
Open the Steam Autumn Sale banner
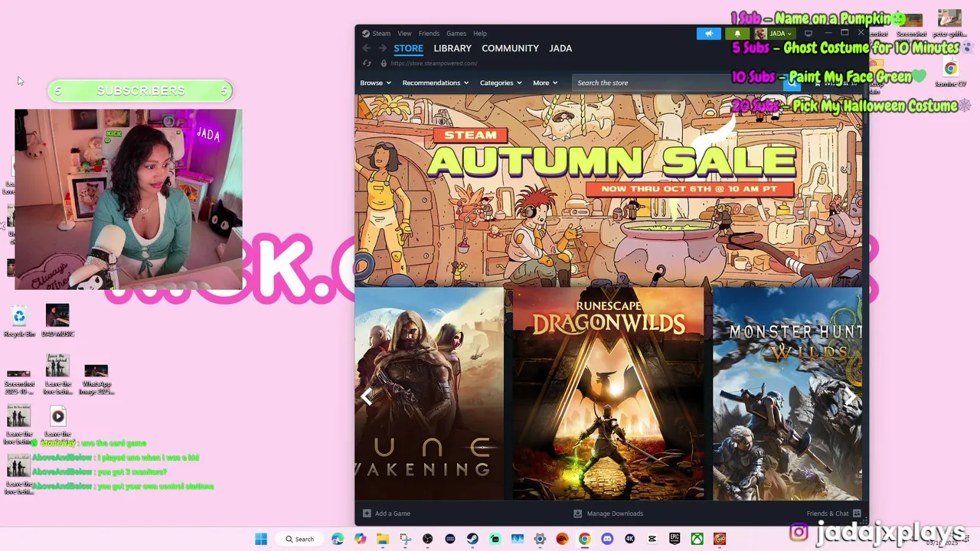(x=609, y=190)
